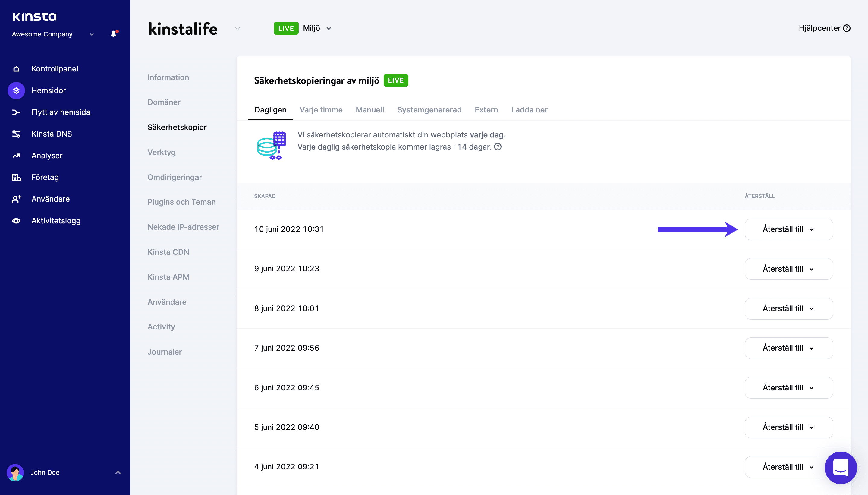Screen dimensions: 868x495
Task: Open the chat bubble widget
Action: [841, 468]
